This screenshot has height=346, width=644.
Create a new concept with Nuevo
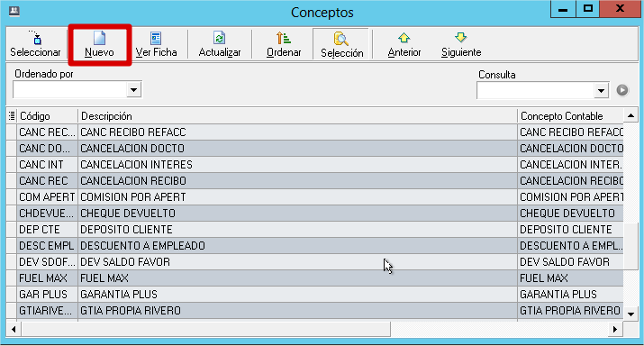click(99, 44)
